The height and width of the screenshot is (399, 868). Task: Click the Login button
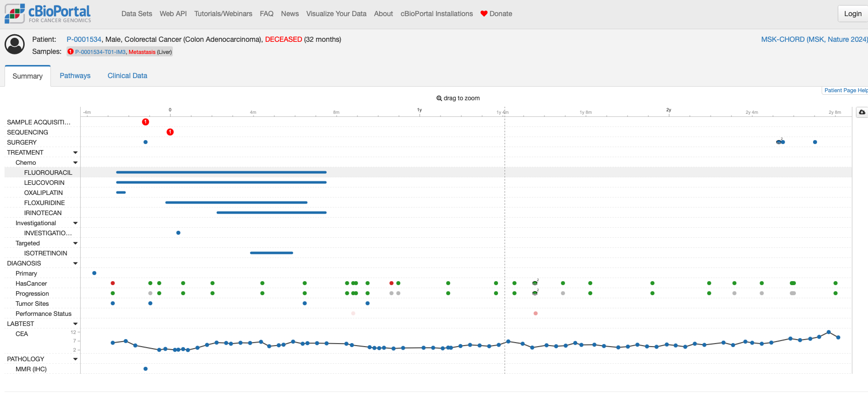[852, 14]
